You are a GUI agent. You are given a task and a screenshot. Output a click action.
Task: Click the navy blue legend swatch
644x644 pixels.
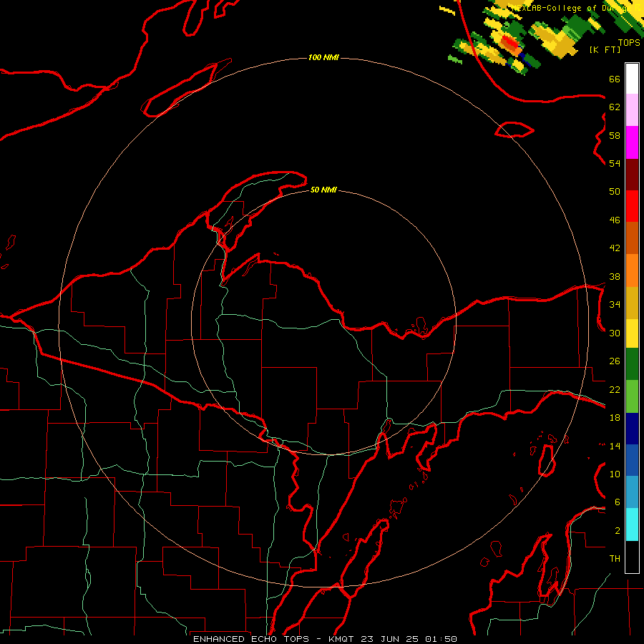pyautogui.click(x=632, y=429)
